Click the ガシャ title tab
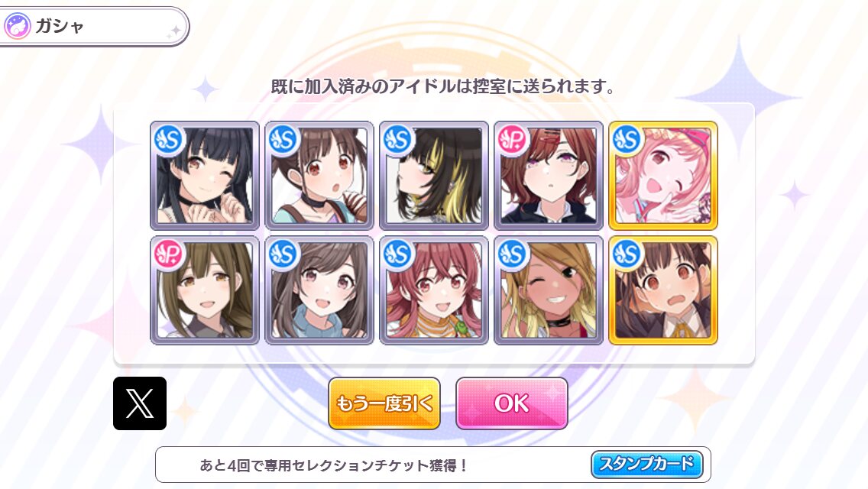The height and width of the screenshot is (489, 868). point(93,26)
